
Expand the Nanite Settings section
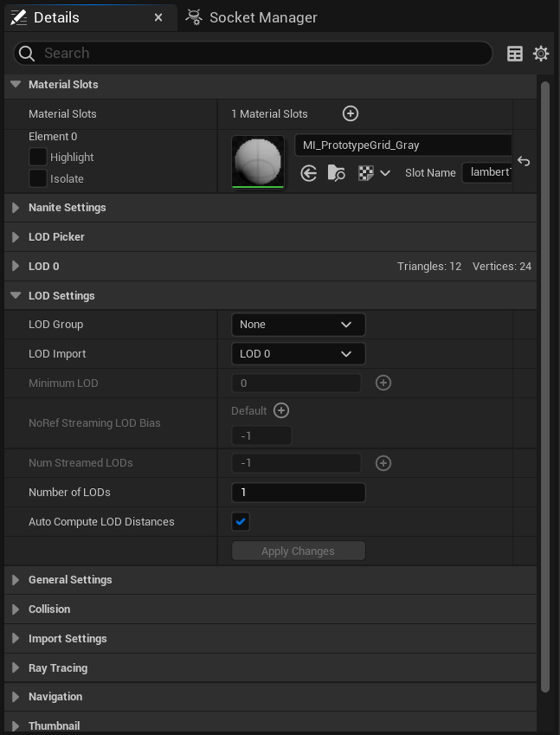(x=15, y=207)
